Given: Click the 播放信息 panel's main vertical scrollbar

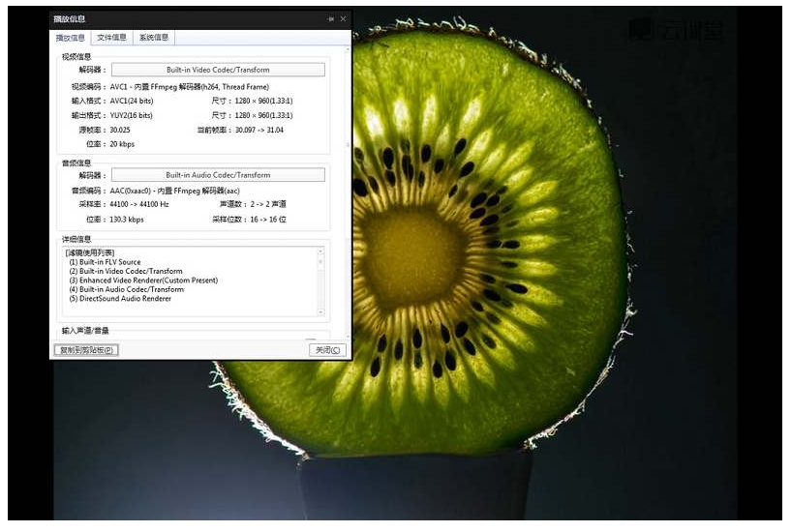Looking at the screenshot, I should 348,192.
